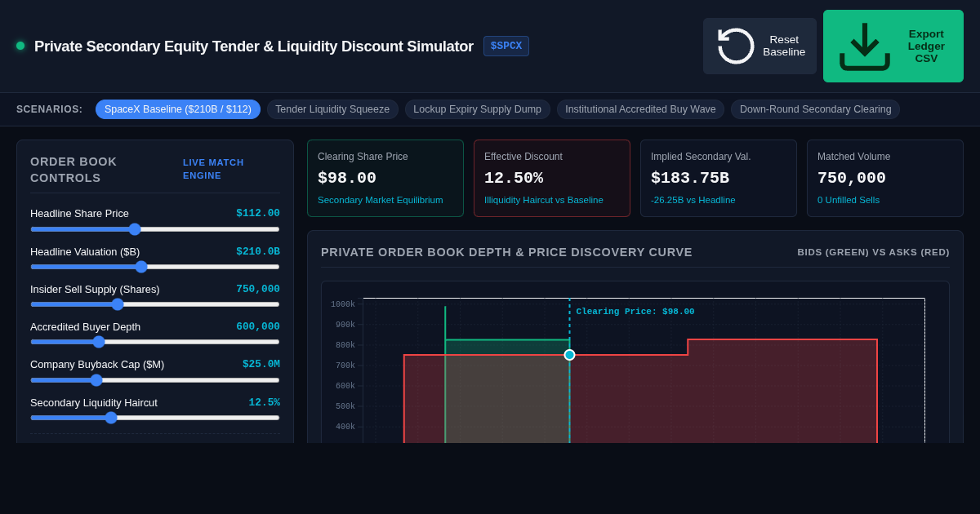Click the 1000k y-axis label
Viewport: 980px width, 514px height.
coord(343,304)
